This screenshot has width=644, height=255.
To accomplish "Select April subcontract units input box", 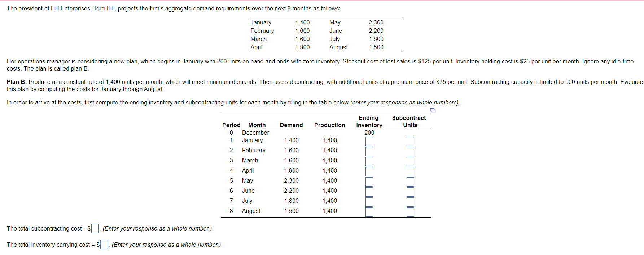I will pyautogui.click(x=410, y=172).
